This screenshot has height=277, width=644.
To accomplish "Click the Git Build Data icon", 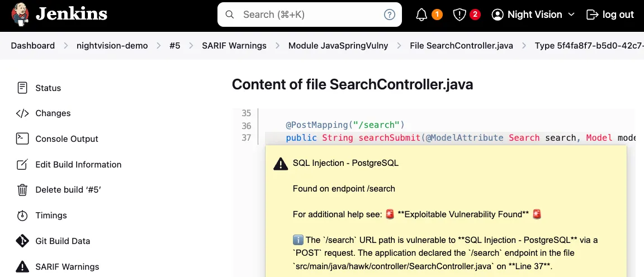I will (22, 241).
